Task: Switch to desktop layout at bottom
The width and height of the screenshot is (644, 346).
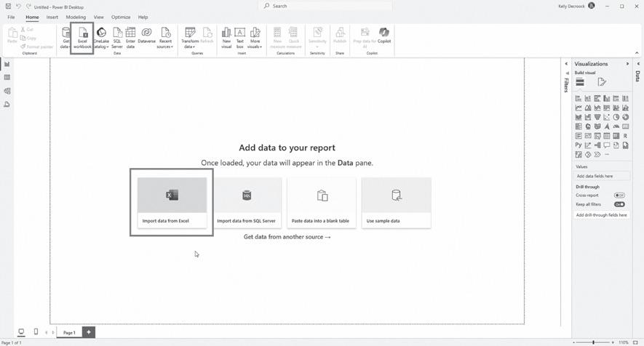Action: coord(21,331)
